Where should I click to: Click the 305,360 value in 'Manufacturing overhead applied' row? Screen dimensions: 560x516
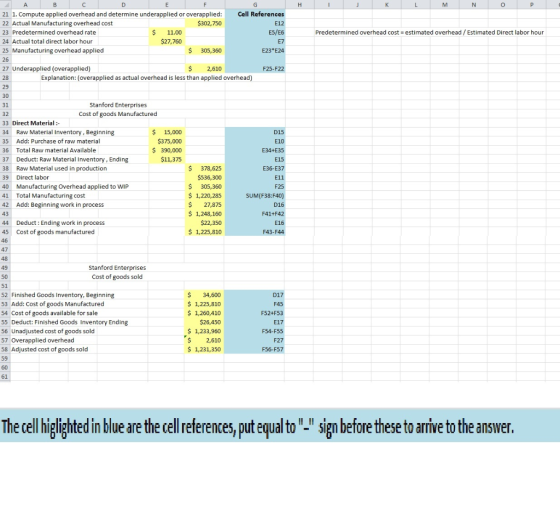(205, 50)
